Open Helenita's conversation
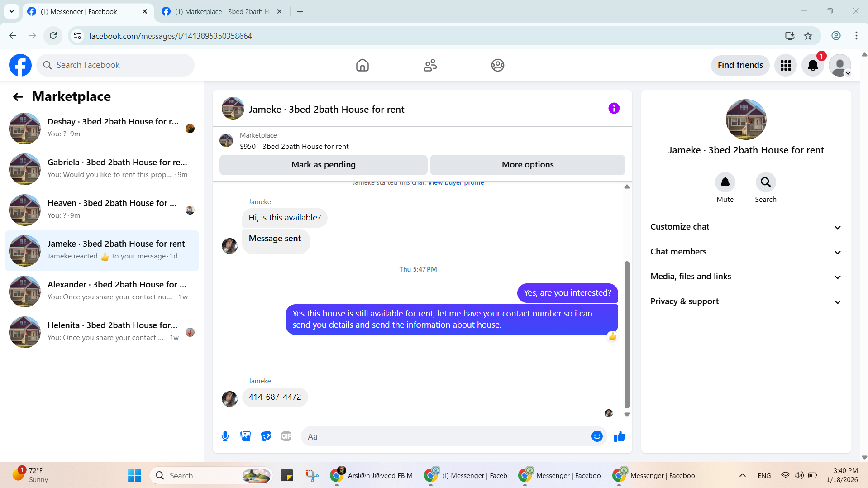 pos(102,332)
